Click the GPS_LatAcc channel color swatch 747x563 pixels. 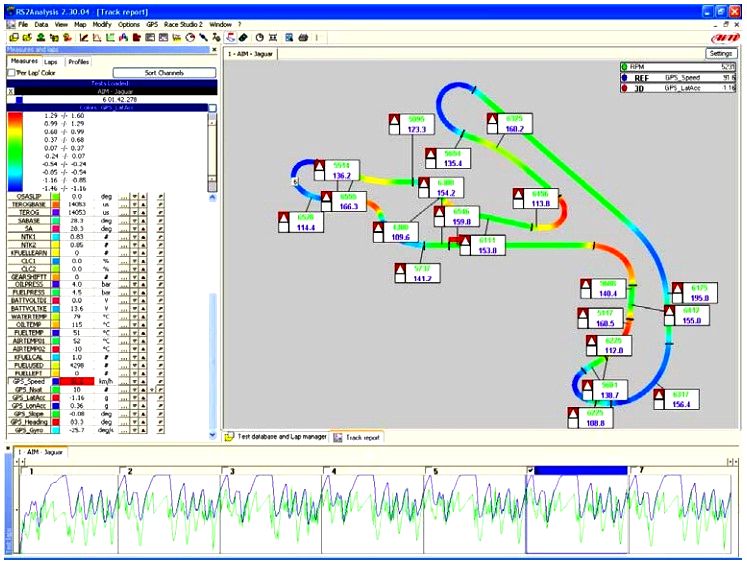coord(57,397)
